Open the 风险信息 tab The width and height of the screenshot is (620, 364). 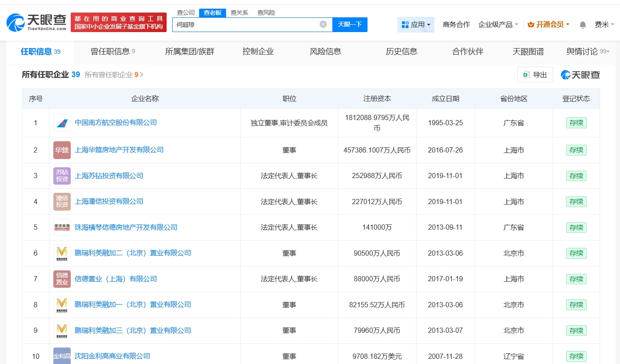(325, 52)
